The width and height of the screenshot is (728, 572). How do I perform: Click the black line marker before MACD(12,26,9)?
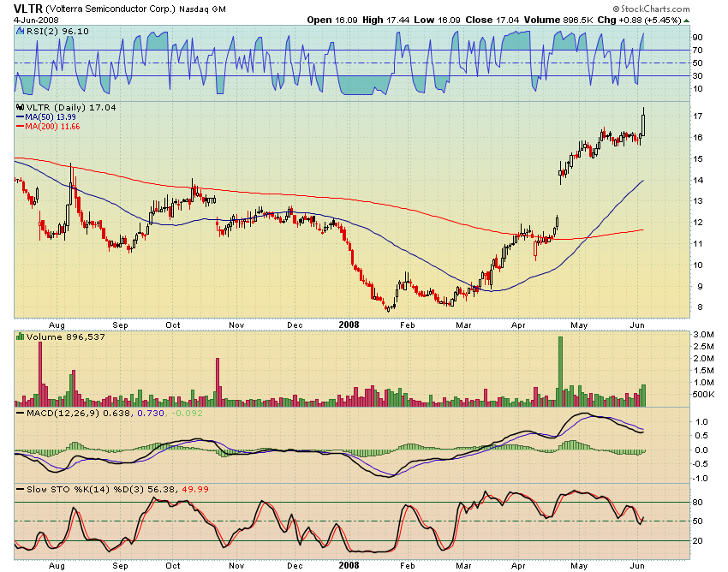tap(20, 413)
